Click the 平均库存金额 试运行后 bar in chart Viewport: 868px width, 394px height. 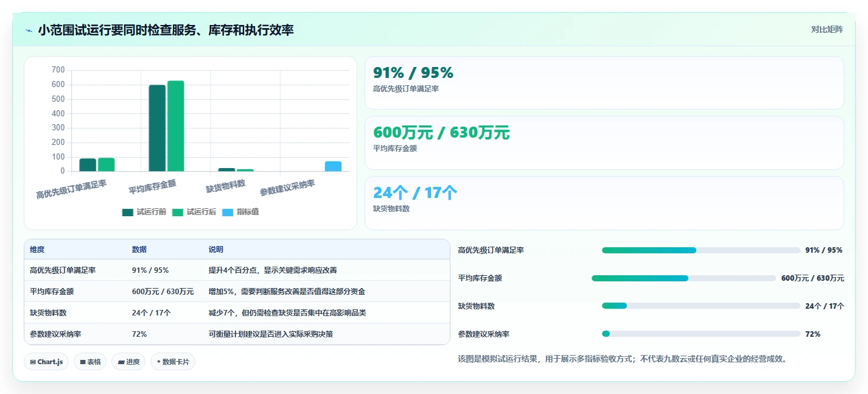coord(176,125)
